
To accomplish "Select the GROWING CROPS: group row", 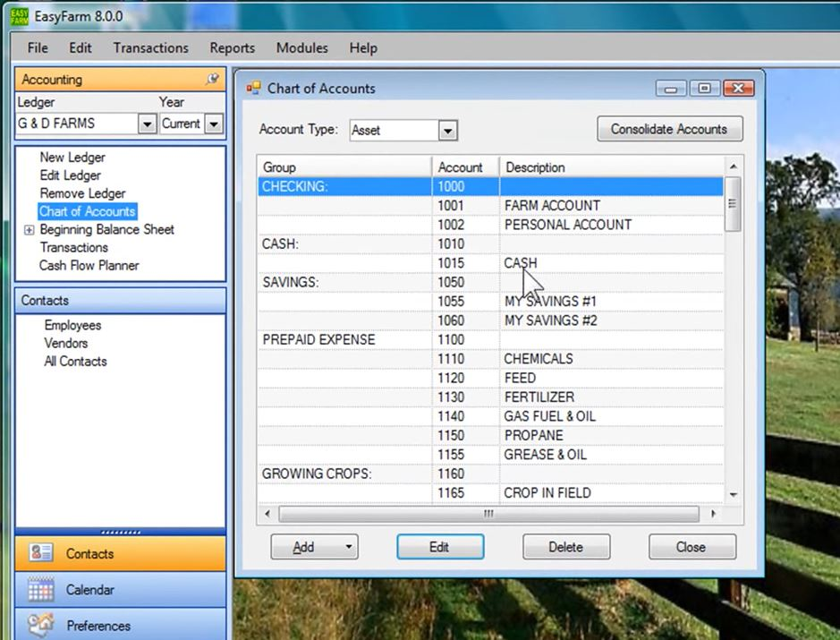I will click(490, 474).
